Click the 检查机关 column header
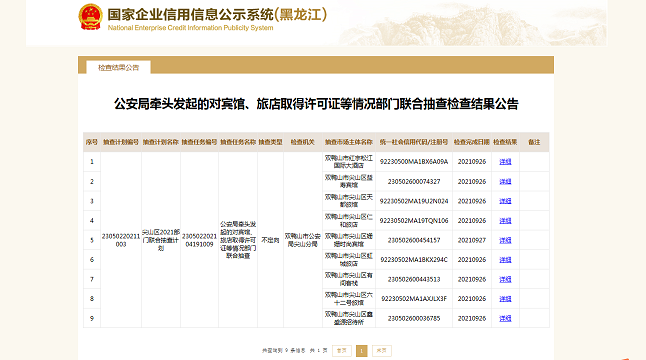This screenshot has width=646, height=360. (x=302, y=142)
